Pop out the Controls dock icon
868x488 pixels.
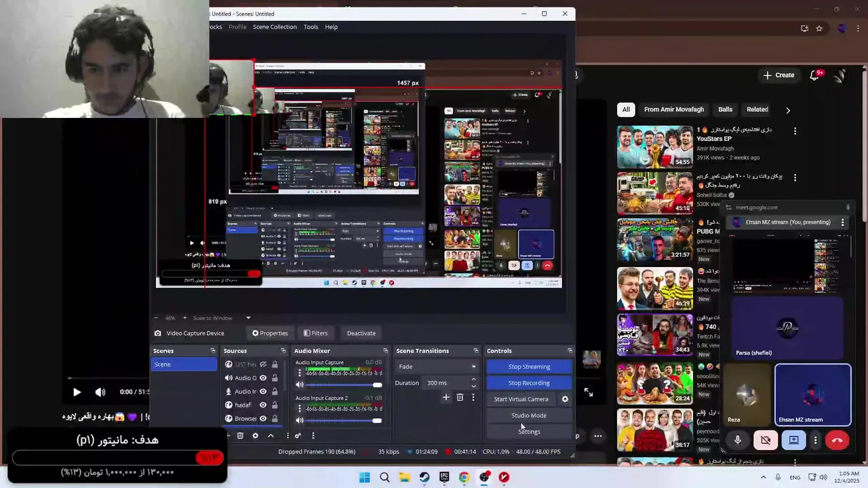point(570,350)
